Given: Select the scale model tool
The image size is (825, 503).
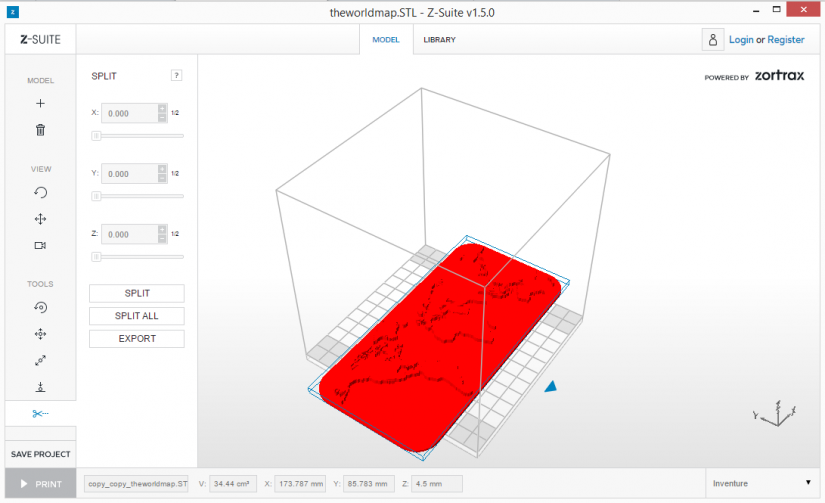Looking at the screenshot, I should (41, 360).
